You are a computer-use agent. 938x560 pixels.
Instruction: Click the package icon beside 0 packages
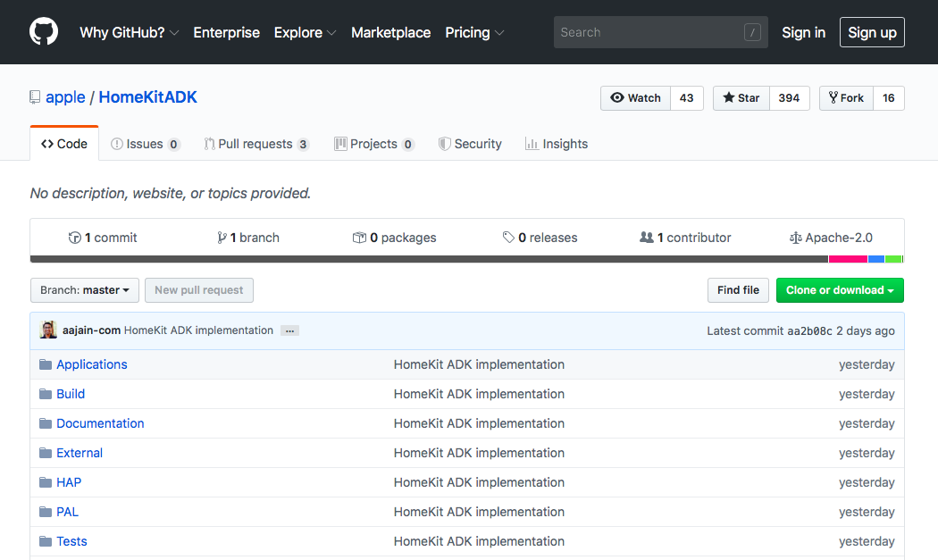pos(359,238)
